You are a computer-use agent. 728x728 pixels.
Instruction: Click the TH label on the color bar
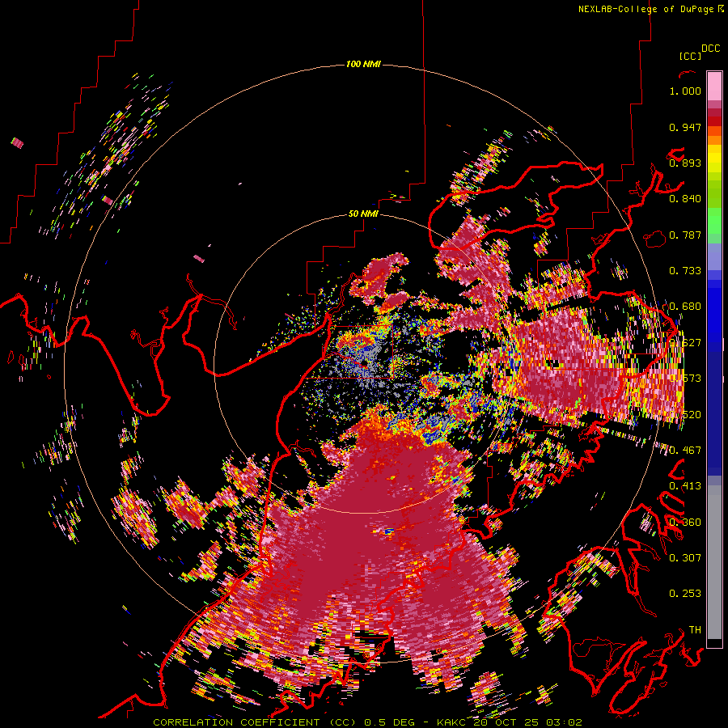(x=695, y=629)
